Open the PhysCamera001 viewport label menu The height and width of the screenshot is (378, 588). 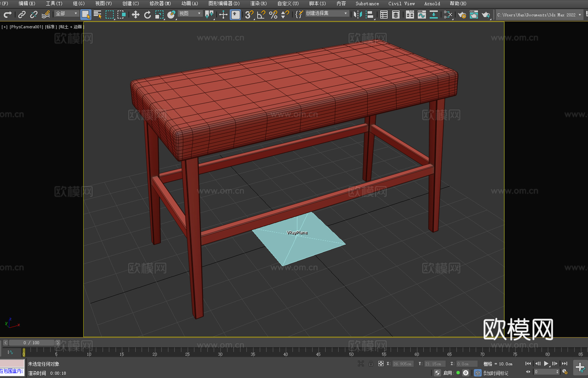[26, 27]
